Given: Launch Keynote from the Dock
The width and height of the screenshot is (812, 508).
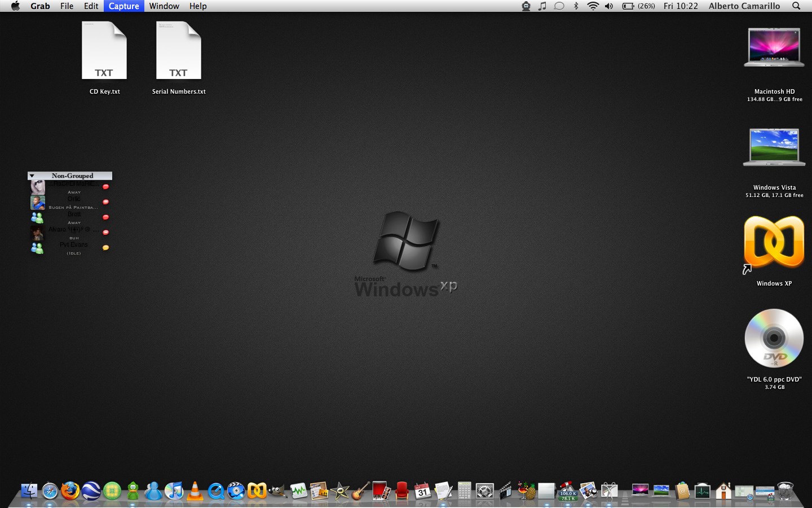Looking at the screenshot, I should 319,491.
